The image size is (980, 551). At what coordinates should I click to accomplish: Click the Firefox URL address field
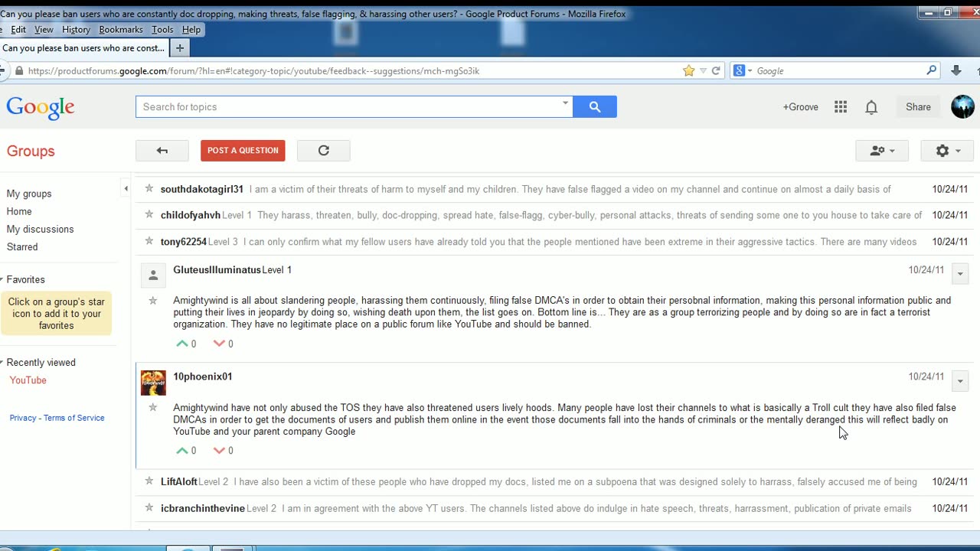click(x=352, y=70)
